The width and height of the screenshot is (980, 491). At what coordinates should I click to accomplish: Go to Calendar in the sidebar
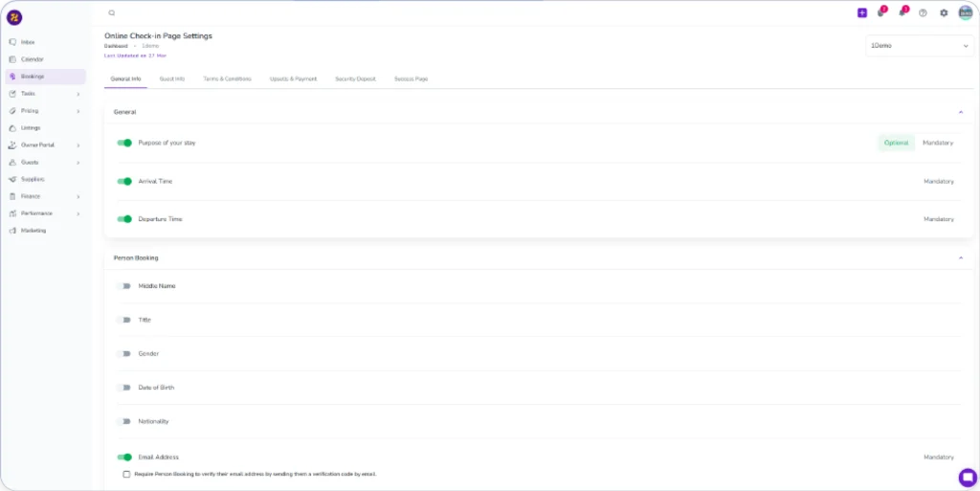coord(32,59)
